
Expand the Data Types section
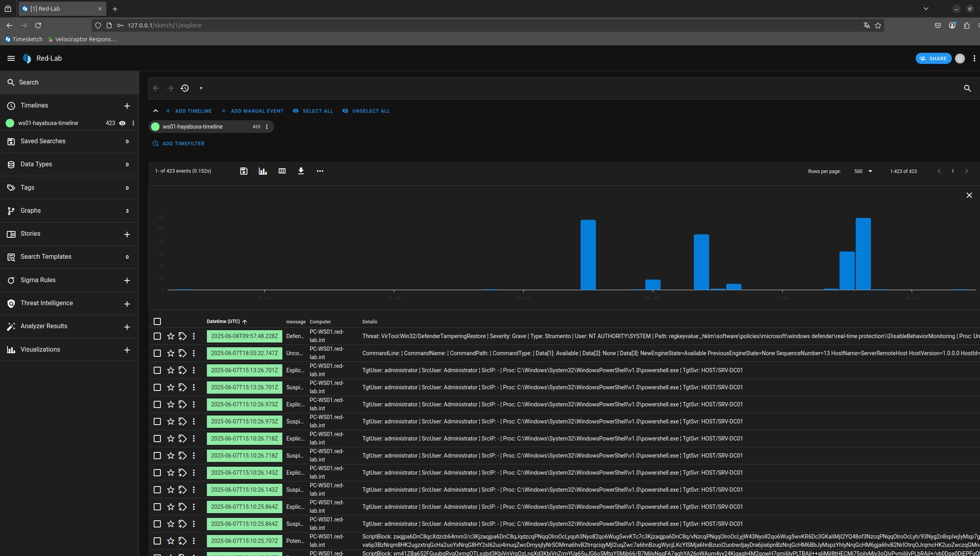69,164
